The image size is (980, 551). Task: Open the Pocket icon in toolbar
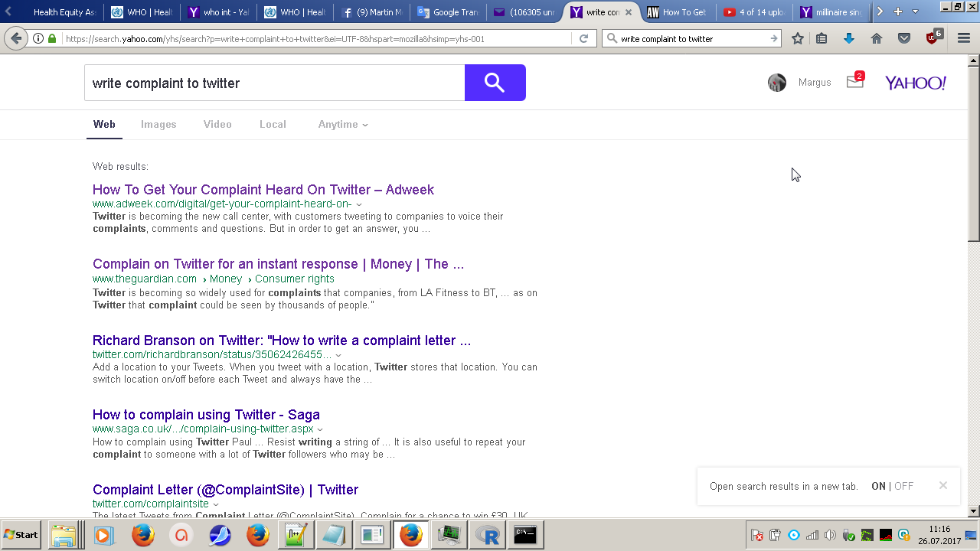click(x=904, y=38)
